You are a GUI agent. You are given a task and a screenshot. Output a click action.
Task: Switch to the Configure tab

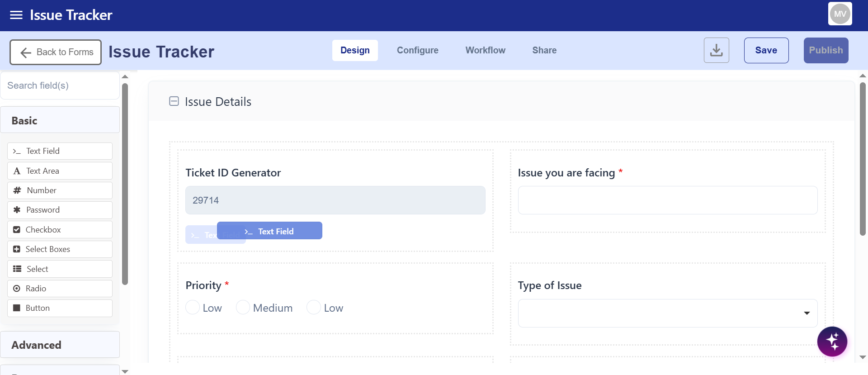coord(417,50)
